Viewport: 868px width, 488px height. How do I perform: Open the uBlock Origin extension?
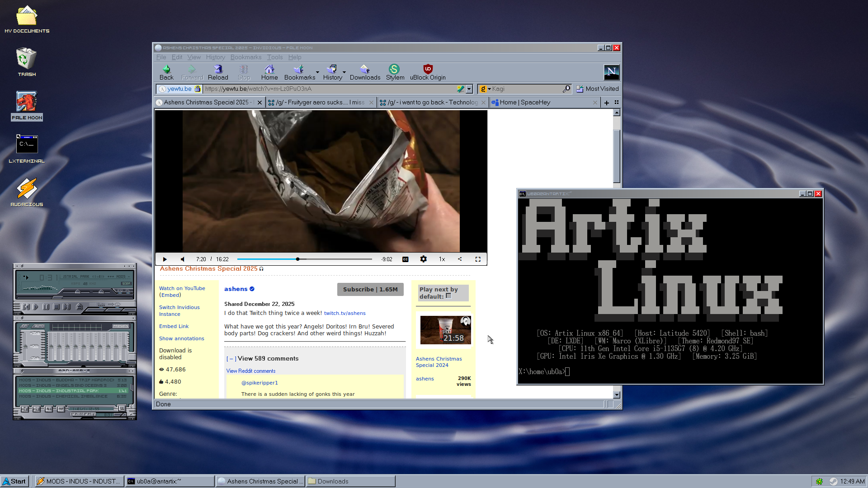tap(428, 72)
